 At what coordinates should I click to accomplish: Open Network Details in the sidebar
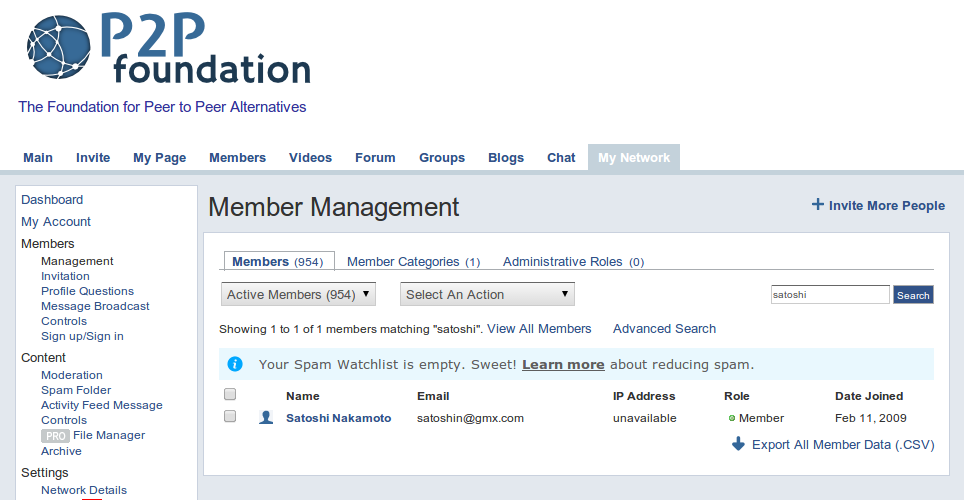pyautogui.click(x=84, y=490)
